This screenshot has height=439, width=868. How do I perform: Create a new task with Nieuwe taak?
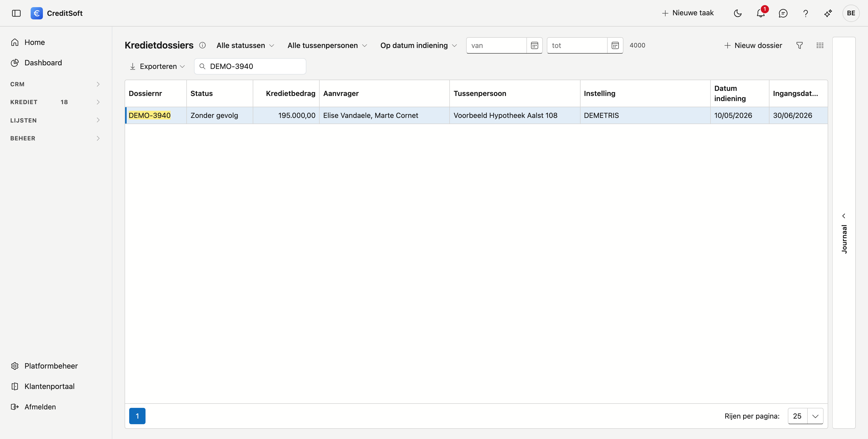pyautogui.click(x=688, y=13)
